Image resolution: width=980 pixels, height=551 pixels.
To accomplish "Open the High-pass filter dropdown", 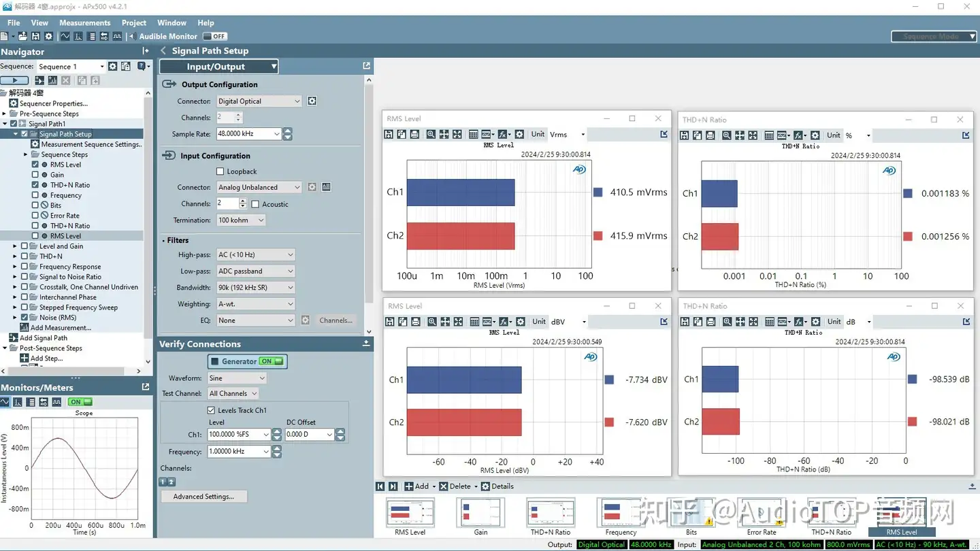I will pos(255,254).
